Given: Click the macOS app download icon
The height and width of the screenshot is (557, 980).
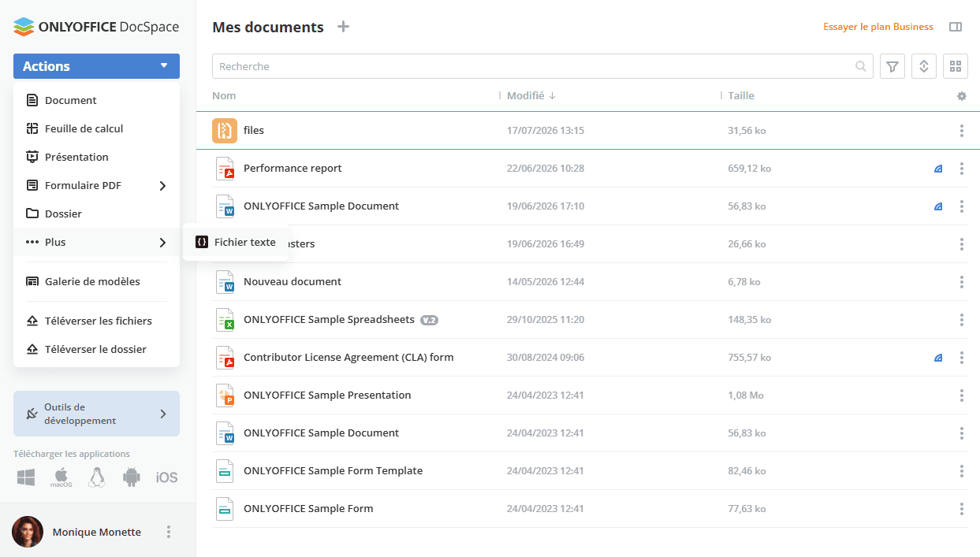Looking at the screenshot, I should pyautogui.click(x=61, y=477).
